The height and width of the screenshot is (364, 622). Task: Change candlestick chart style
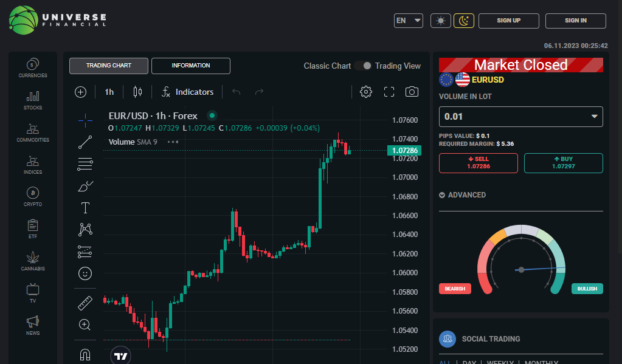(137, 92)
